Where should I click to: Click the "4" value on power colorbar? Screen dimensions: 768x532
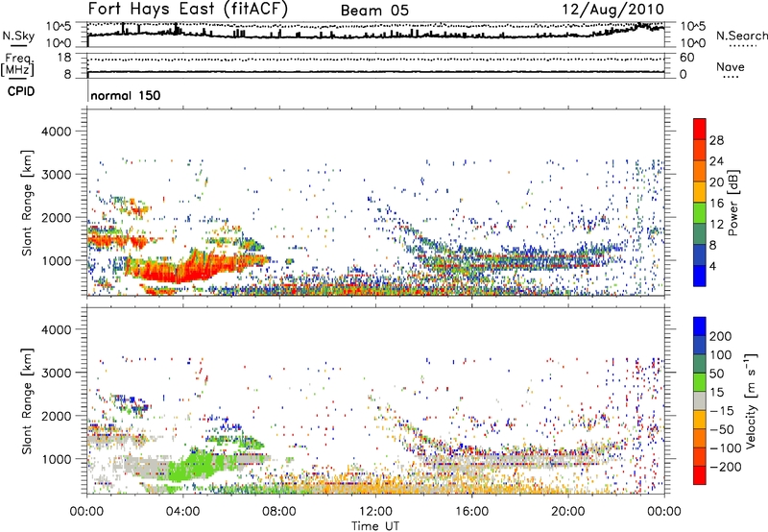coord(713,266)
